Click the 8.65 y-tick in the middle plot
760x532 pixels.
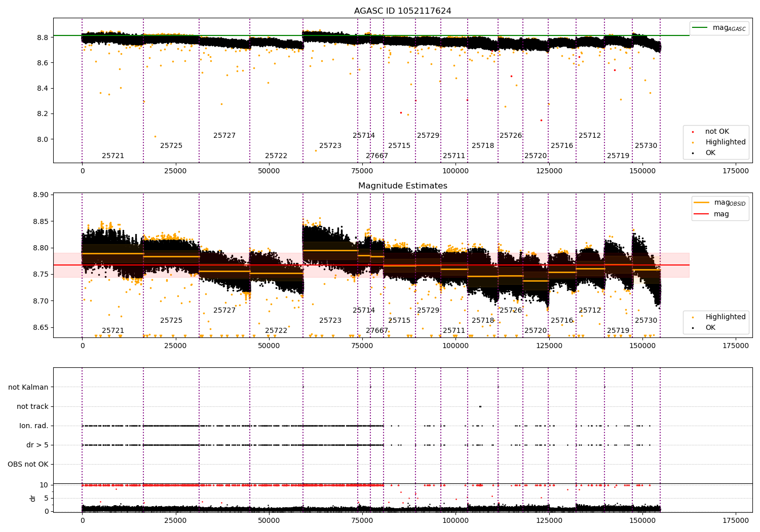pos(40,328)
